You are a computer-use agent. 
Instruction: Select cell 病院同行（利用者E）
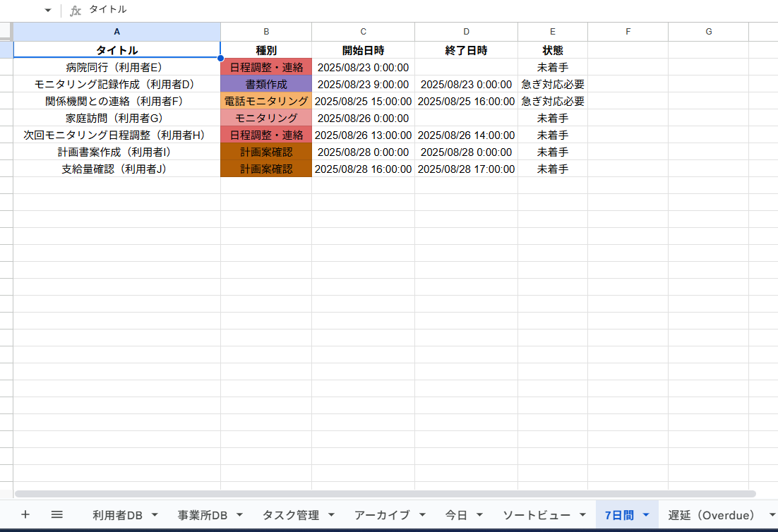116,68
